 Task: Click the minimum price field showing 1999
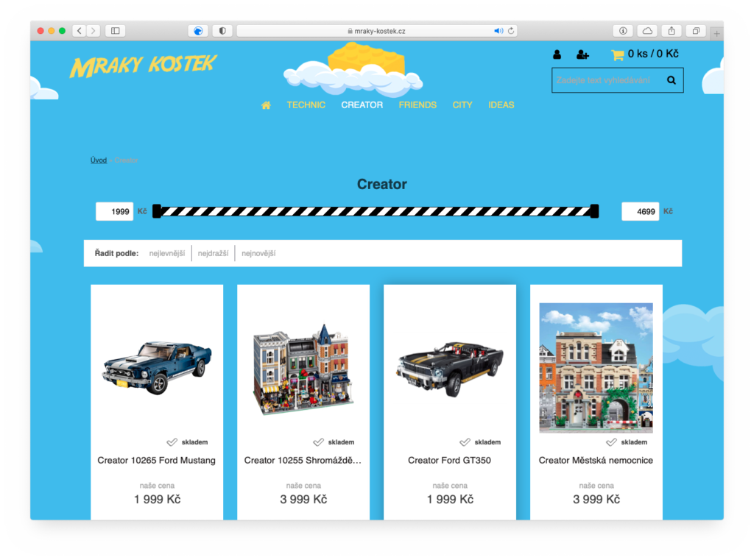[115, 212]
